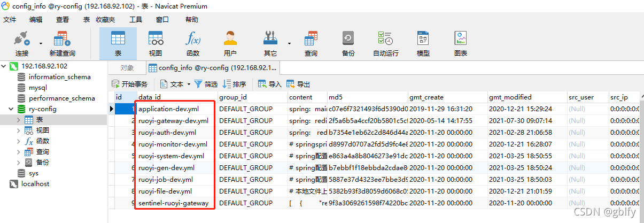Open the 连接 dropdown arrow
Viewport: 644px width, 223px height.
pos(41,43)
